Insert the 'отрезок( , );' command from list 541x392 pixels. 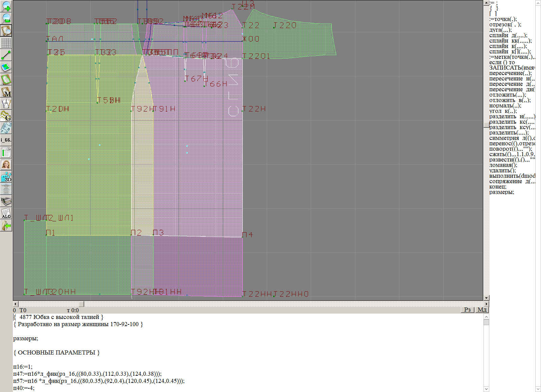(x=505, y=25)
